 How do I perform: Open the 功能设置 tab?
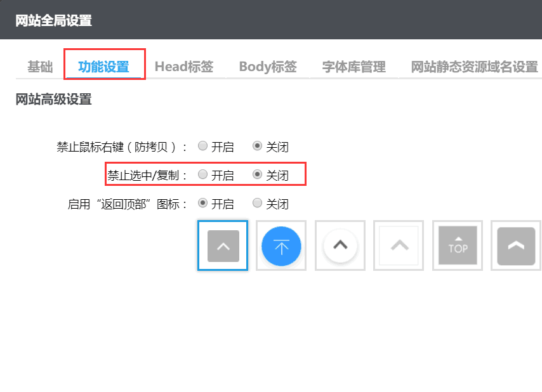pos(104,66)
